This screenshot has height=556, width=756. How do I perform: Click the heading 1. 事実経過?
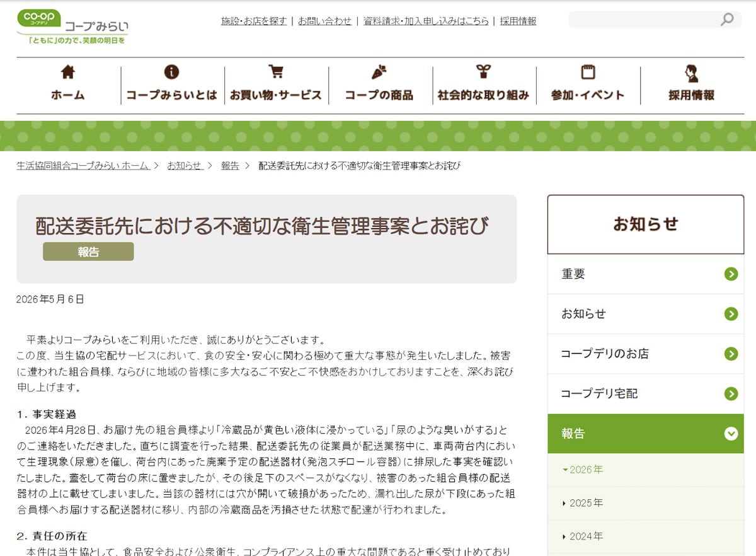pyautogui.click(x=47, y=414)
